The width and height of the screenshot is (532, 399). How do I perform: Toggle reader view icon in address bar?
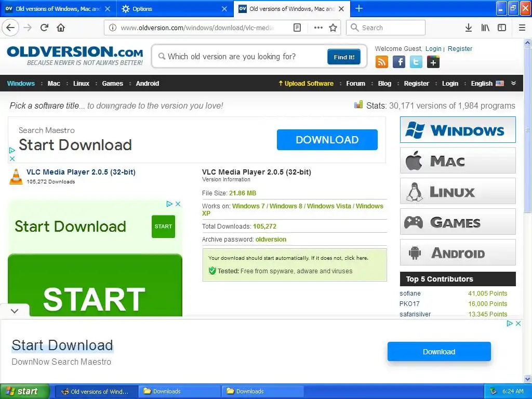pyautogui.click(x=297, y=28)
